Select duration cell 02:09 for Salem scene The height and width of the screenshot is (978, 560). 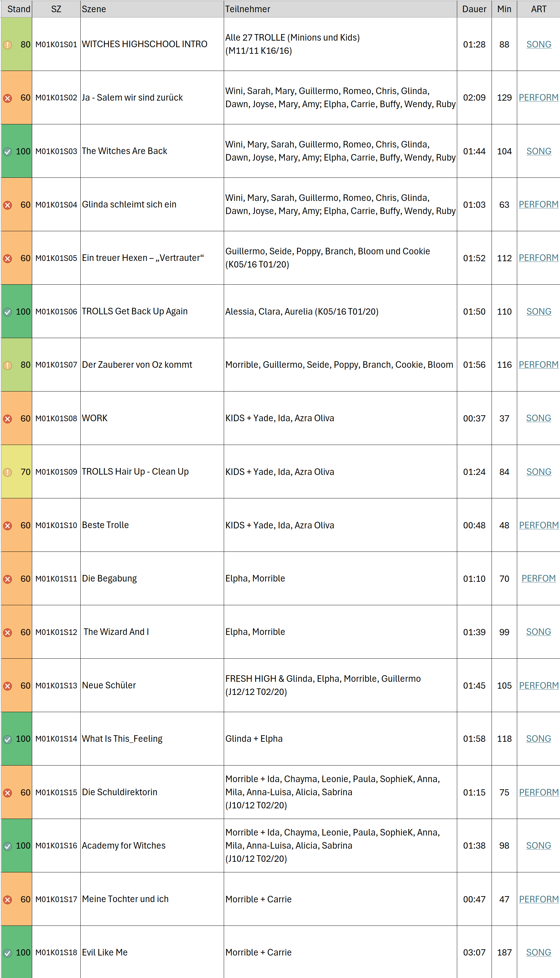tap(474, 97)
